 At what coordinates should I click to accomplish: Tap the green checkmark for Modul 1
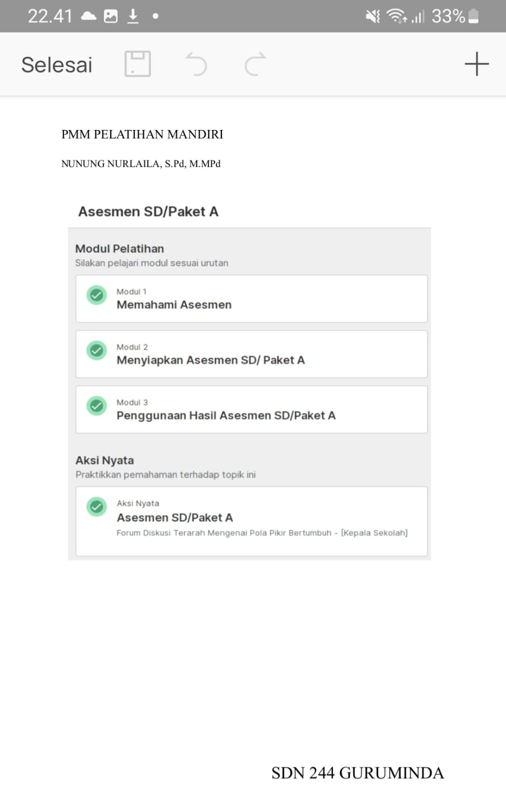point(96,295)
